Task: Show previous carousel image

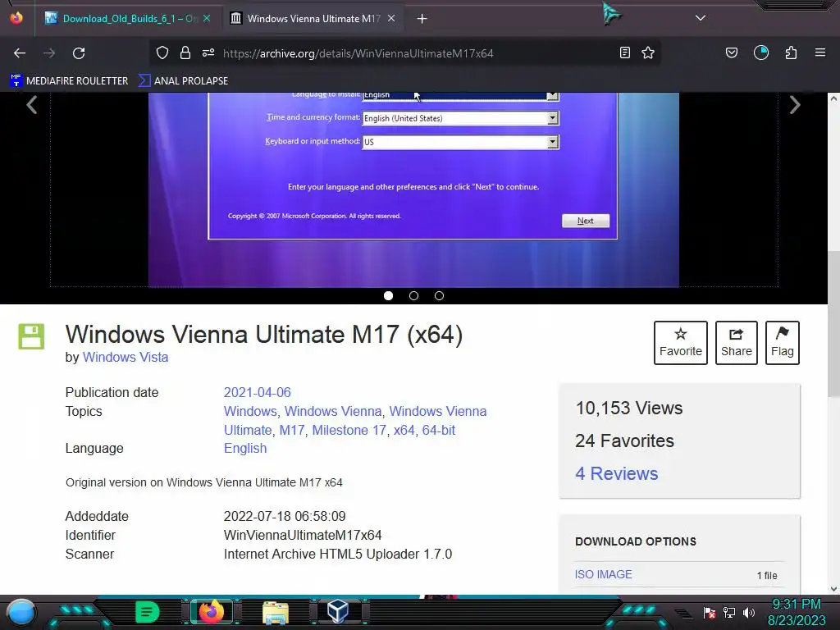Action: click(32, 105)
